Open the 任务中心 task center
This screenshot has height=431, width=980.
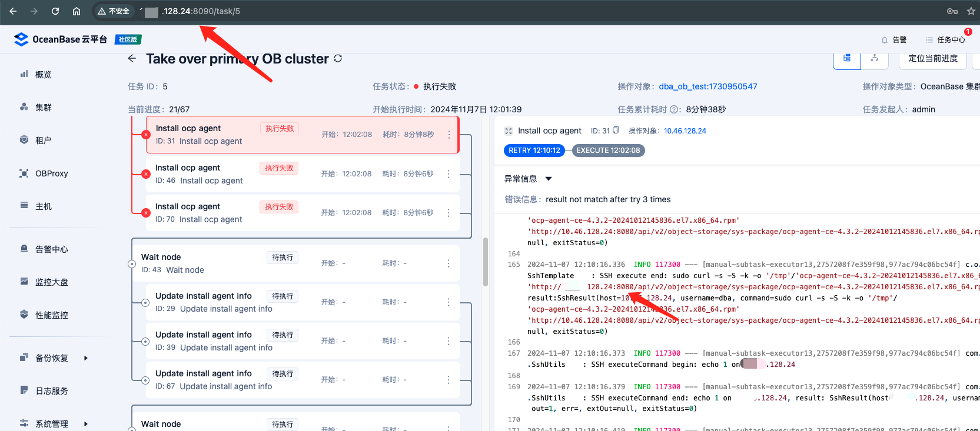pos(945,40)
